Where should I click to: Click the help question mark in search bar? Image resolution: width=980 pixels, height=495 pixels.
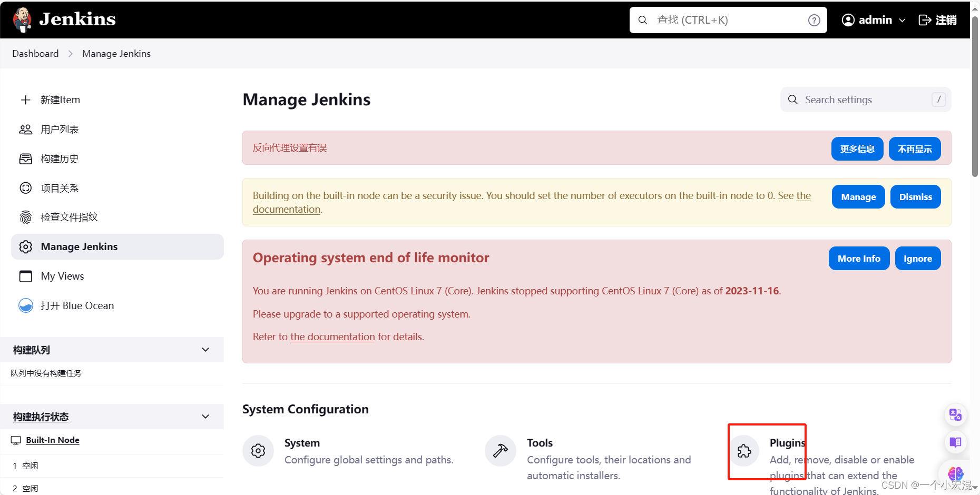coord(814,20)
